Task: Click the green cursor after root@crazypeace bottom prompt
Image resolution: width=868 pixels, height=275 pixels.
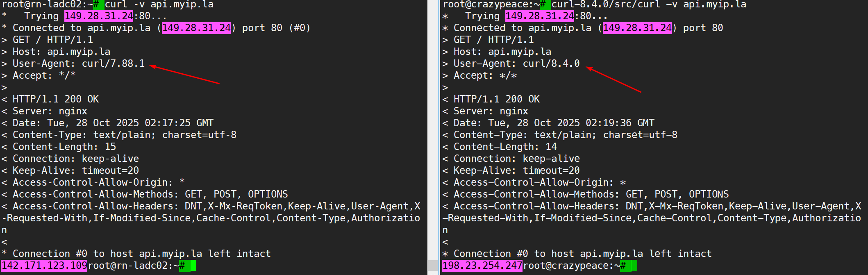Action: pyautogui.click(x=634, y=266)
